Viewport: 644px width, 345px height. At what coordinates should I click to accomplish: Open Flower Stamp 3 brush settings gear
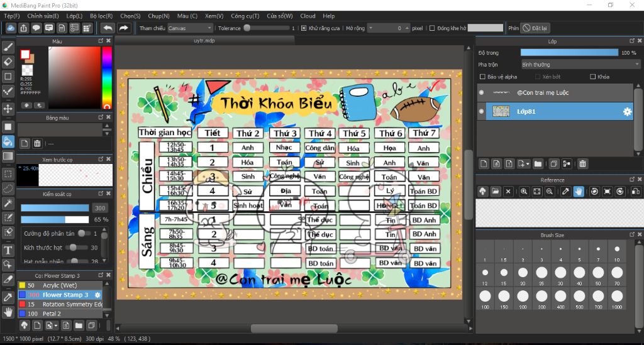click(x=97, y=295)
